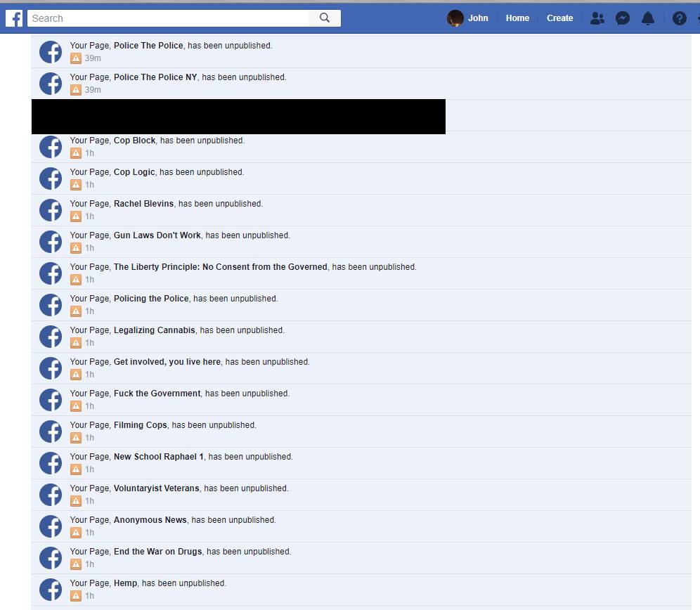
Task: Click Facebook icon beside End the War on Drugs
Action: (51, 558)
